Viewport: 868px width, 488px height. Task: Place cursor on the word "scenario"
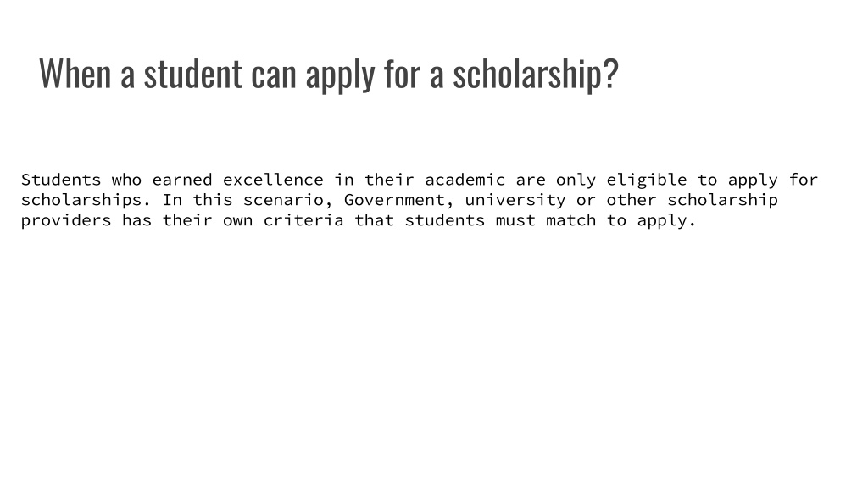(x=283, y=200)
